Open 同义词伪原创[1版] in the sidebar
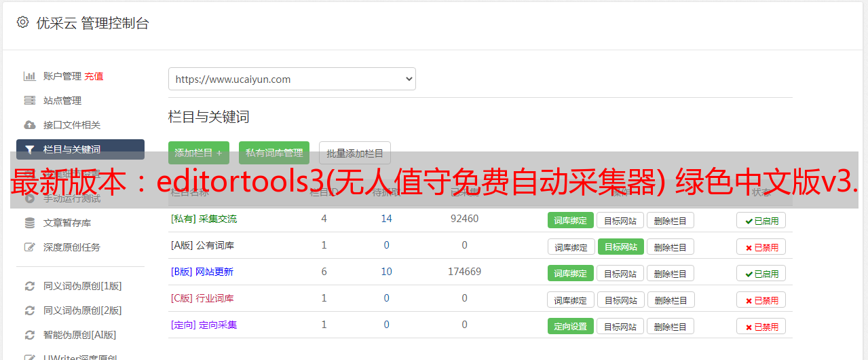The width and height of the screenshot is (868, 360). 82,286
